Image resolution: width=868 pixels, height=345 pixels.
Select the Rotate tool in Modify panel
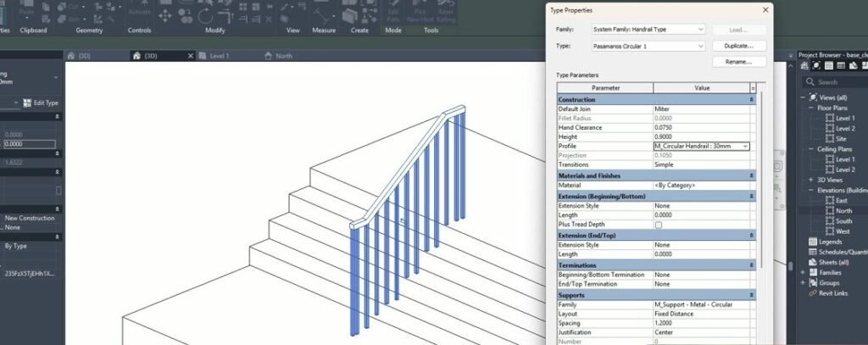coord(205,15)
